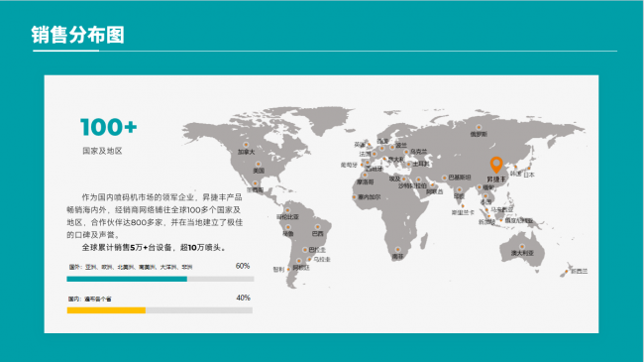Click the 国家及地区 caption
The width and height of the screenshot is (644, 362).
(103, 151)
